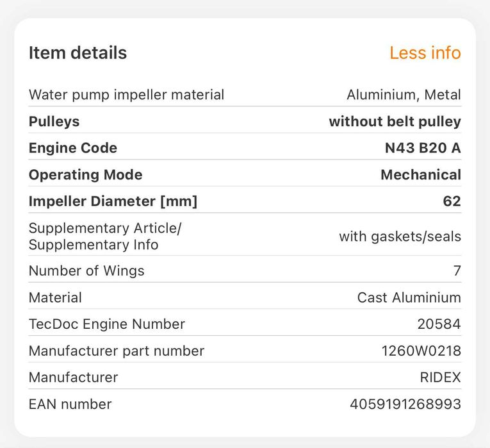
Task: Select the Pulleys row label
Action: coord(54,121)
